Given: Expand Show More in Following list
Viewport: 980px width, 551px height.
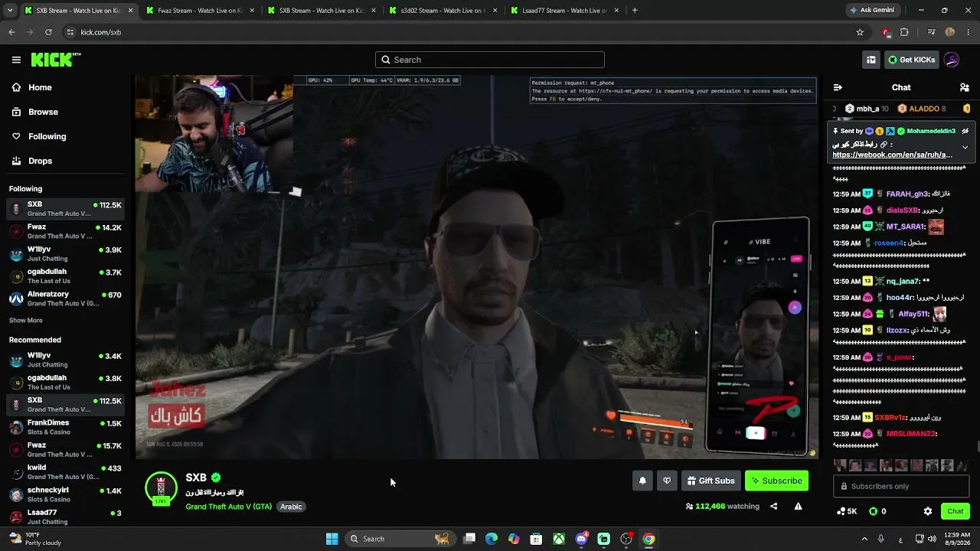Looking at the screenshot, I should point(26,321).
